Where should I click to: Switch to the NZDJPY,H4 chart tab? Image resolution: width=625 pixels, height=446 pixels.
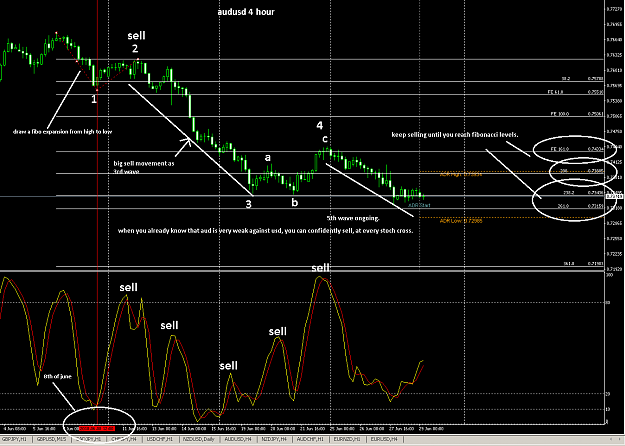point(274,439)
